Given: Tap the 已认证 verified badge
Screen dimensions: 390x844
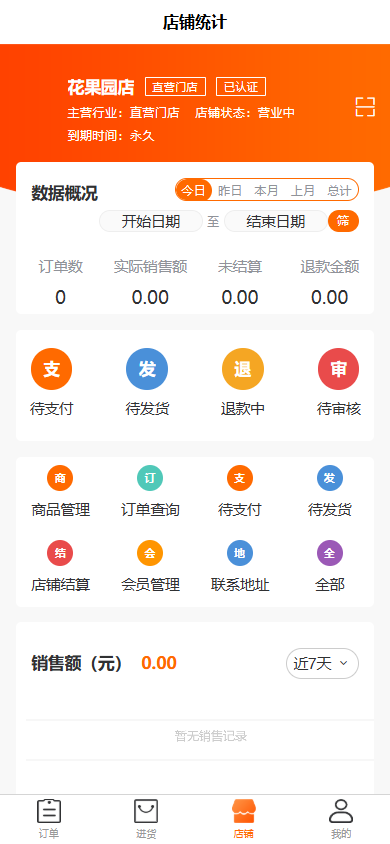Looking at the screenshot, I should coord(241,87).
